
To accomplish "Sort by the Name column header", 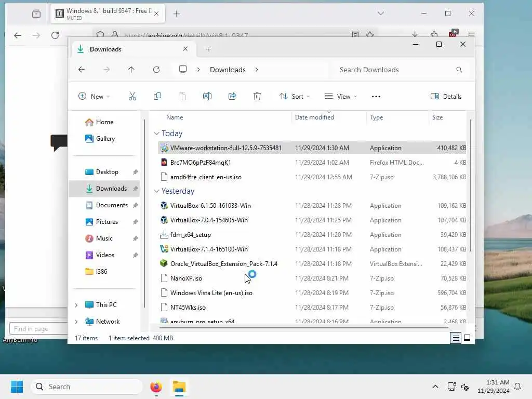I will [x=175, y=117].
